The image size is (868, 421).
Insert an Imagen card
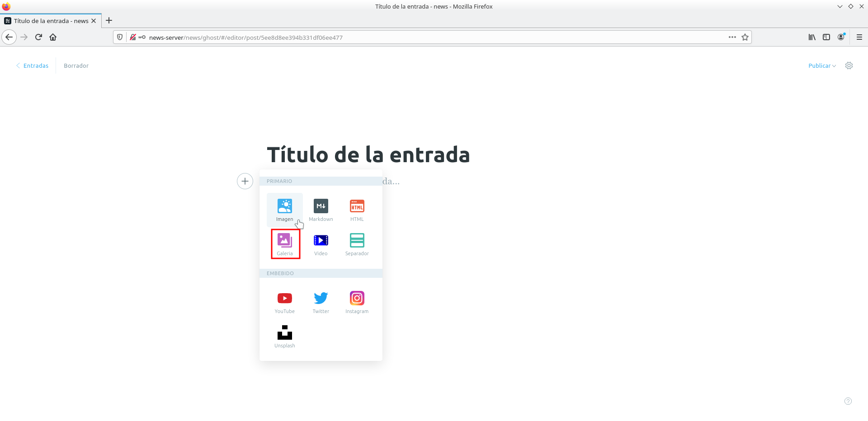[x=284, y=209]
